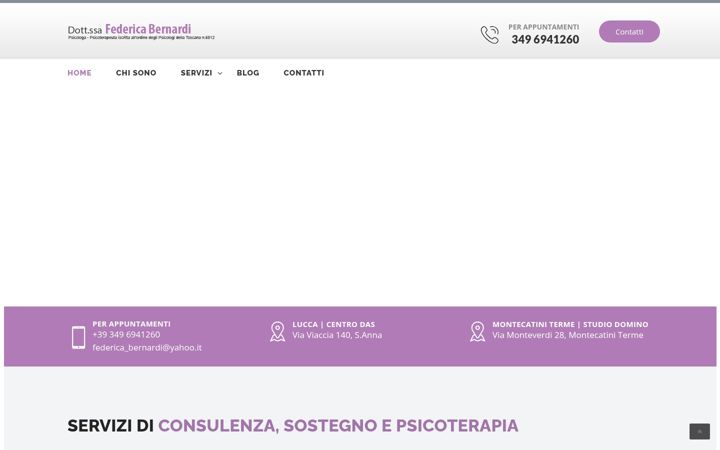
Task: Click the empty hero slider area
Action: pyautogui.click(x=360, y=195)
